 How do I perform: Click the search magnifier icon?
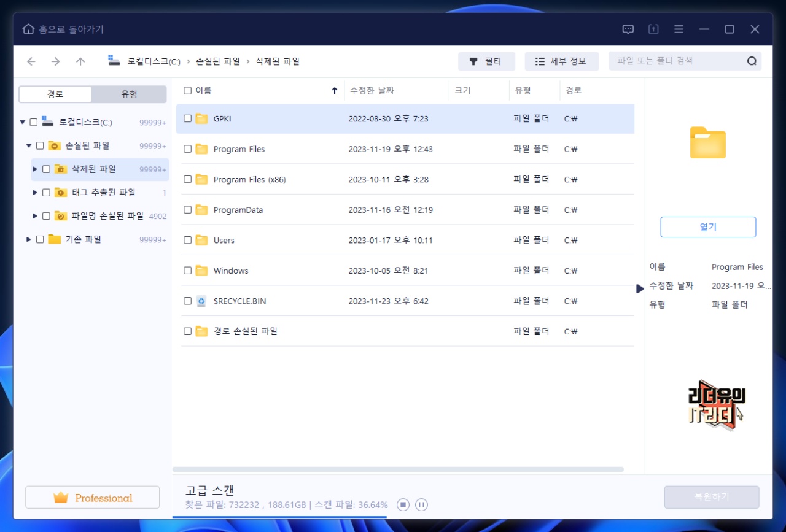752,61
